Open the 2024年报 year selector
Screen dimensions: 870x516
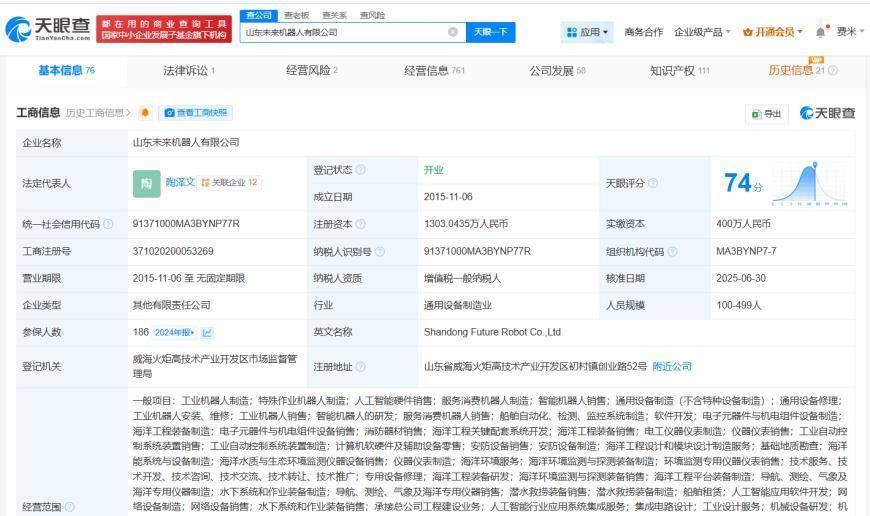point(176,332)
